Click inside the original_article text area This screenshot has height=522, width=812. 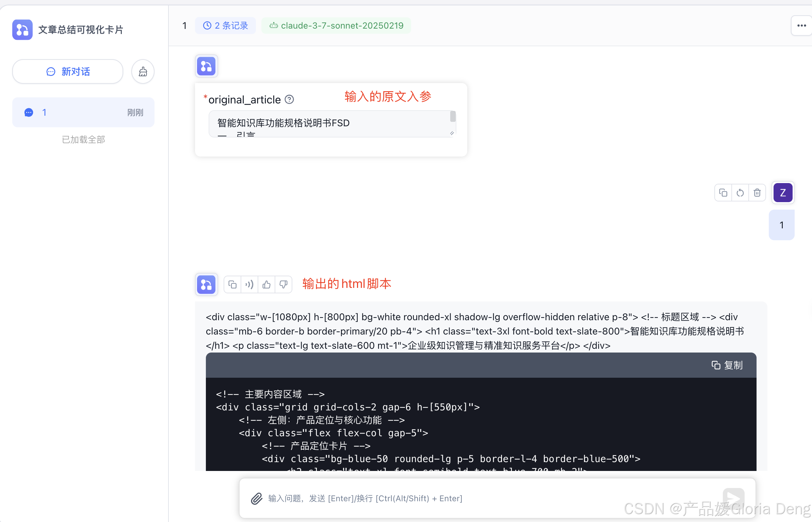tap(327, 123)
